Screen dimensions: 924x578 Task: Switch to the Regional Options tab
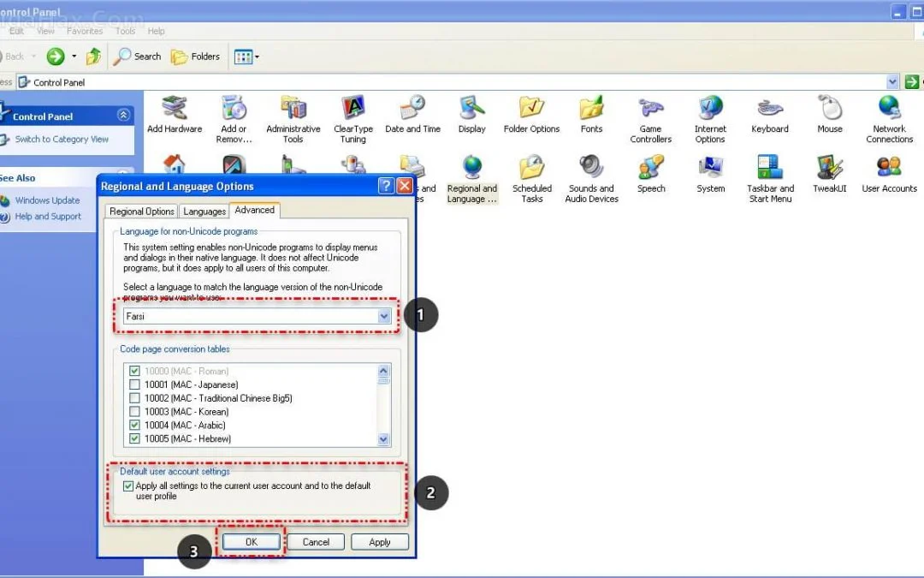pos(142,212)
